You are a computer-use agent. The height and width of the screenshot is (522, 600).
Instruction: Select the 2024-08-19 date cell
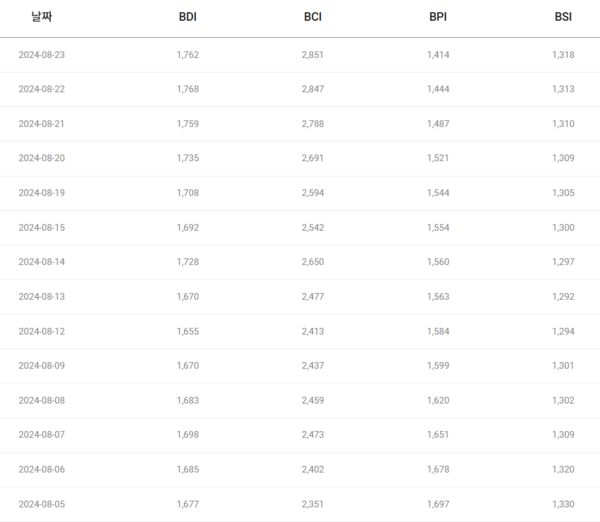pos(41,193)
